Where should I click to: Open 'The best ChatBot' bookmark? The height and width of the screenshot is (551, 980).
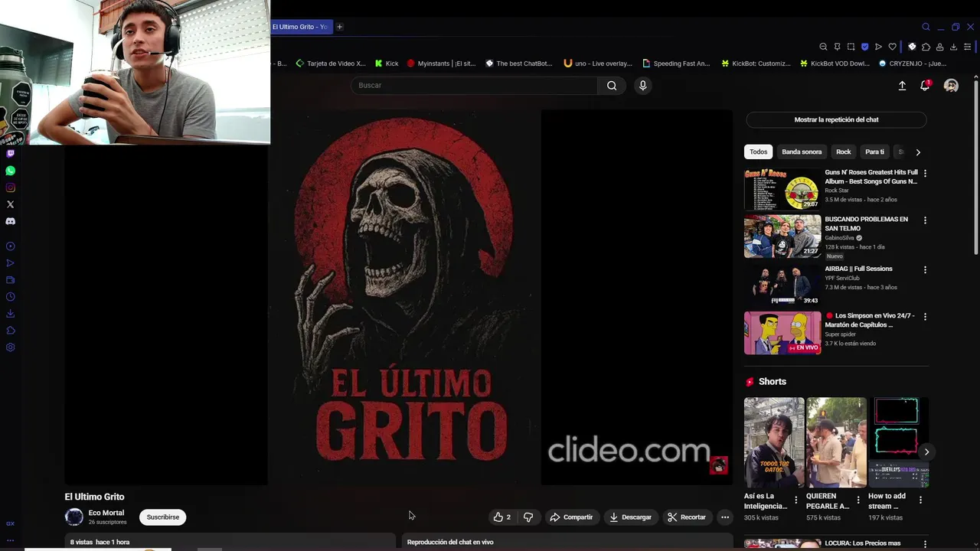click(x=518, y=64)
